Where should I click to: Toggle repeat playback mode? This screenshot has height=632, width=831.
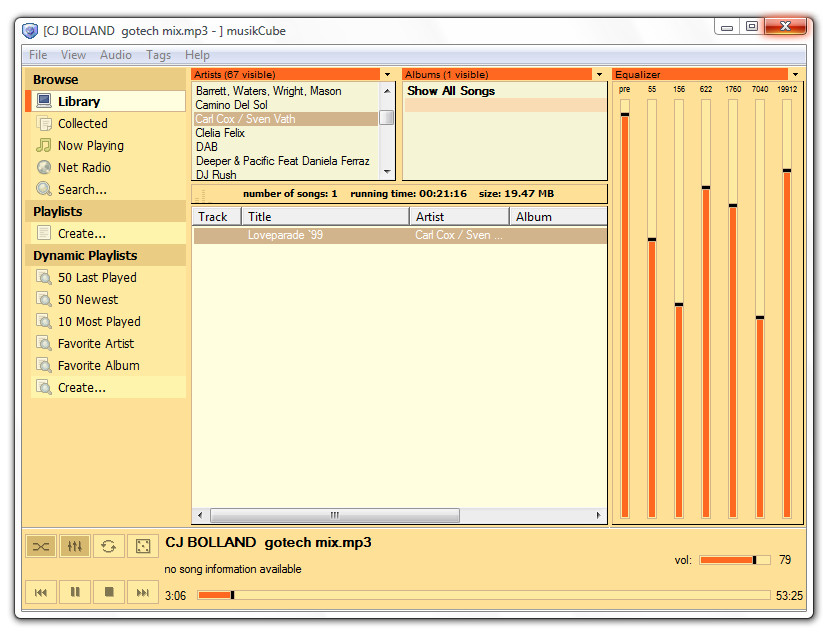tap(109, 546)
